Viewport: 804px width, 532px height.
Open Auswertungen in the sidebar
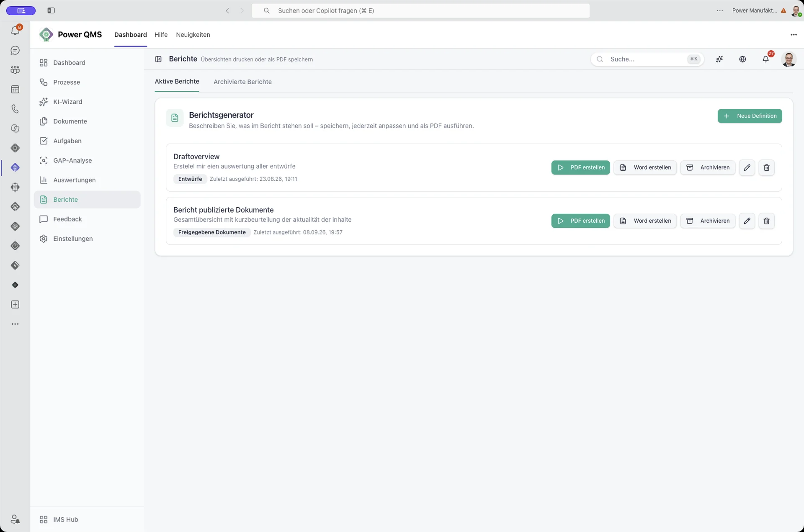pos(87,180)
